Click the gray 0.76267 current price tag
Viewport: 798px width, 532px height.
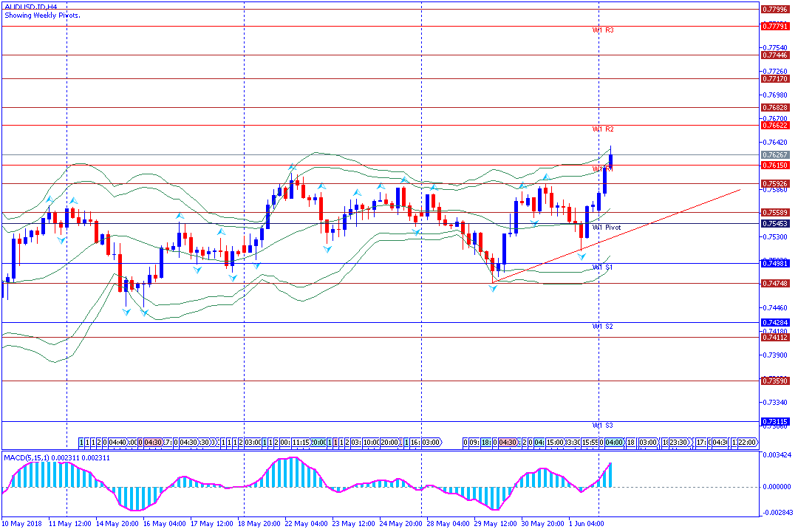pos(775,154)
